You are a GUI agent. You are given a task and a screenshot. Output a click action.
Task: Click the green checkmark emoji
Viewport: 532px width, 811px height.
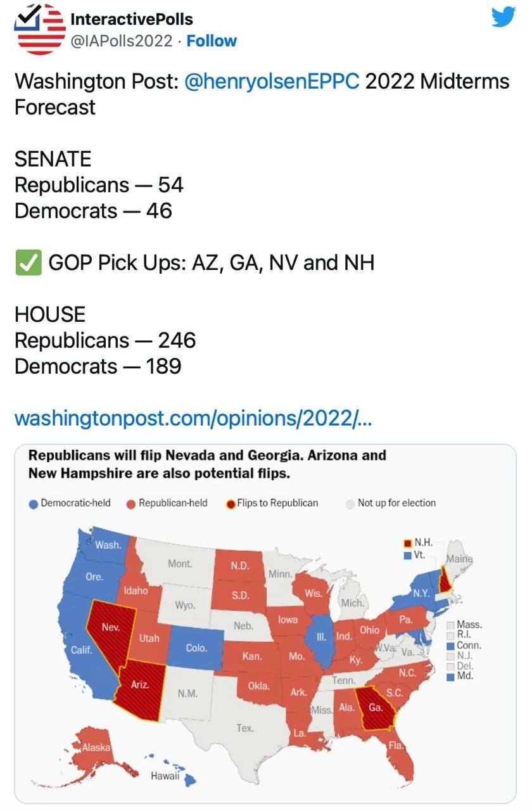(28, 262)
